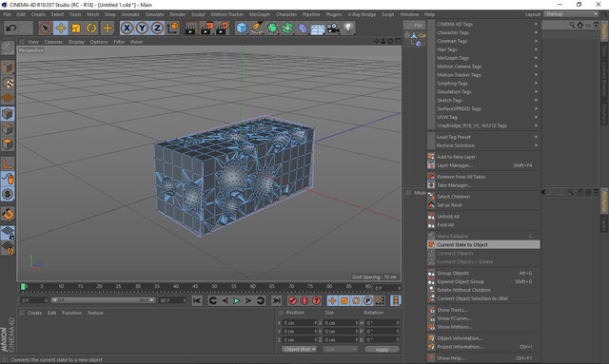This screenshot has height=364, width=609.
Task: Add a Camera object from the toolbar
Action: click(x=333, y=28)
